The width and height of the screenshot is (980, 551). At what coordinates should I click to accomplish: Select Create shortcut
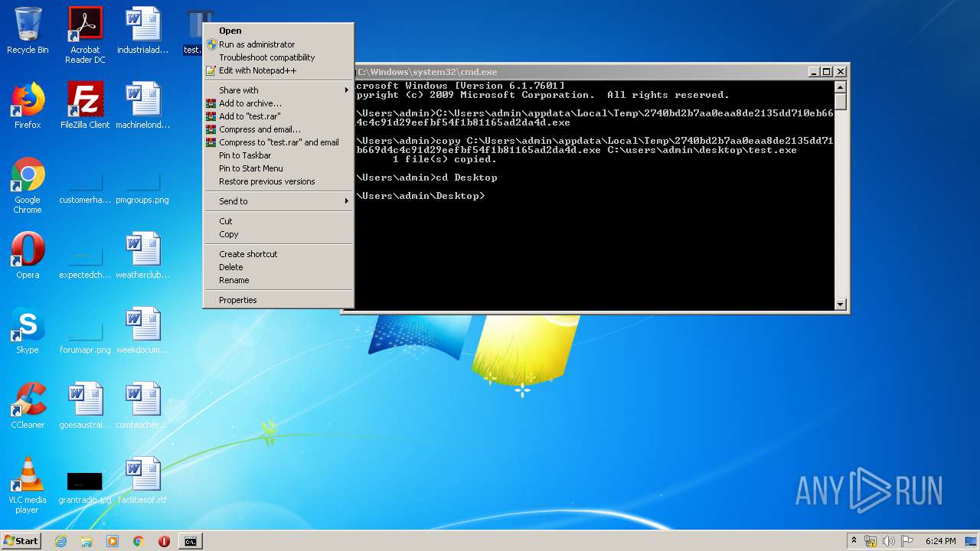tap(279, 254)
